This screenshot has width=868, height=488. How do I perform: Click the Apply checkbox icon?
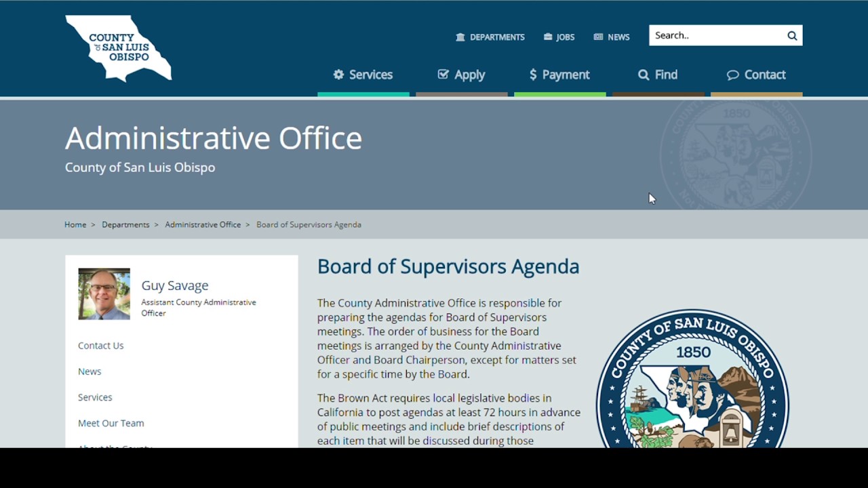443,75
